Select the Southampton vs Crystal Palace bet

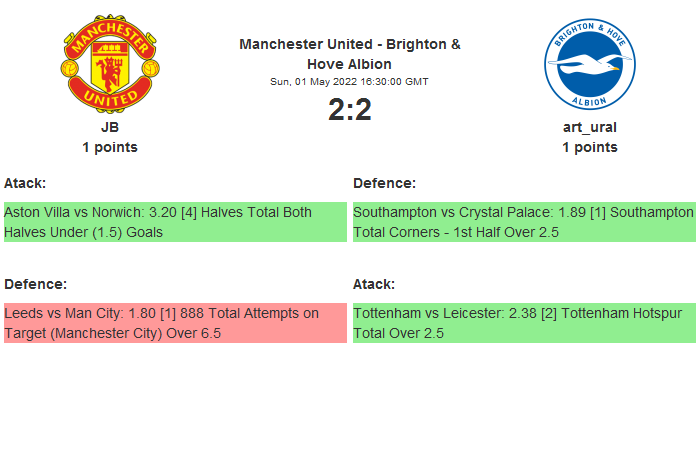click(524, 222)
